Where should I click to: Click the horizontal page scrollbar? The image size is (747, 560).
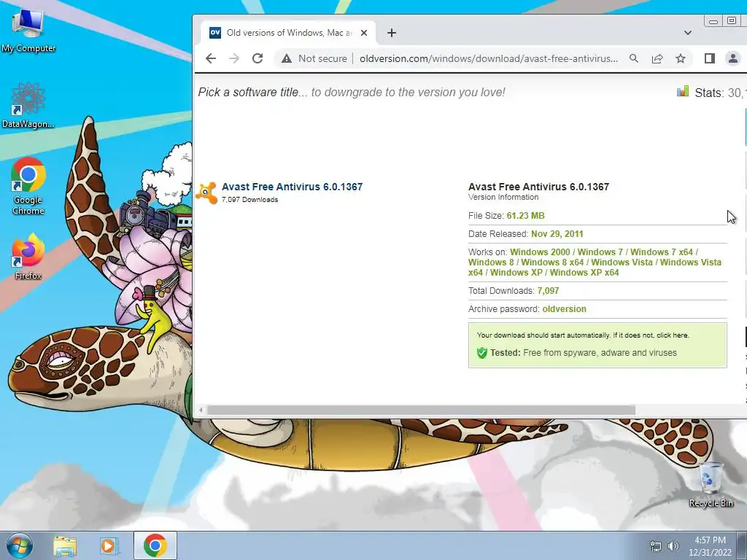[421, 410]
